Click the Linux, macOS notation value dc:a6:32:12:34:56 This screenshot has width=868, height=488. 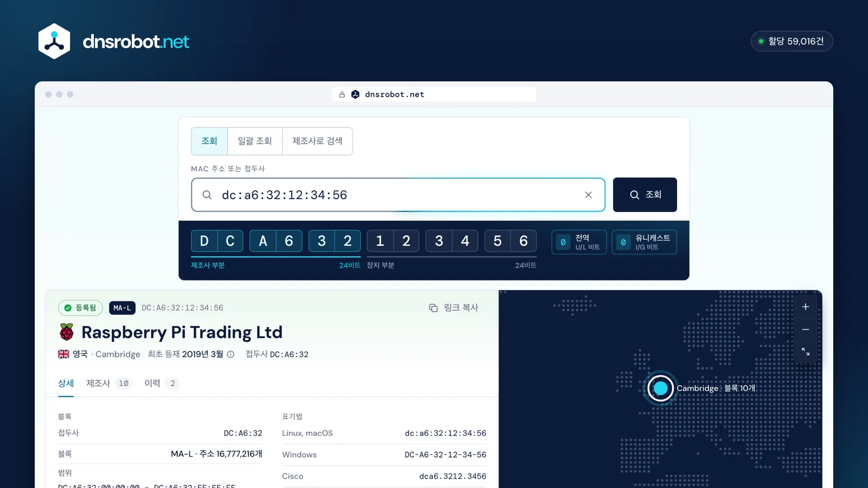click(445, 433)
